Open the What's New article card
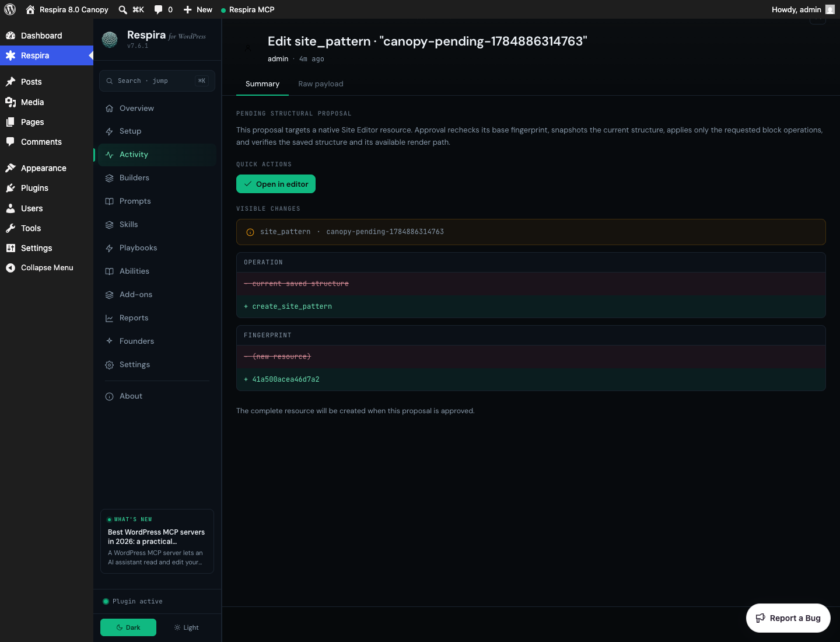 (x=157, y=541)
